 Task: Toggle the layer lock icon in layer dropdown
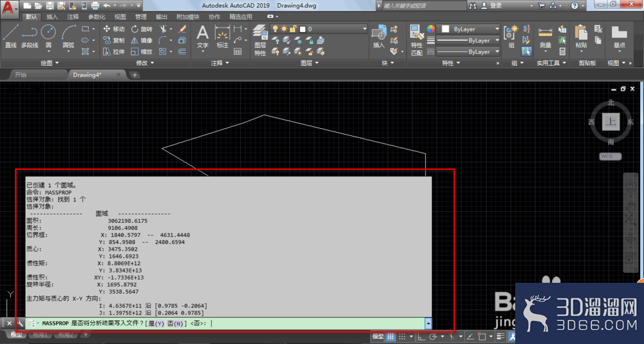tap(293, 29)
